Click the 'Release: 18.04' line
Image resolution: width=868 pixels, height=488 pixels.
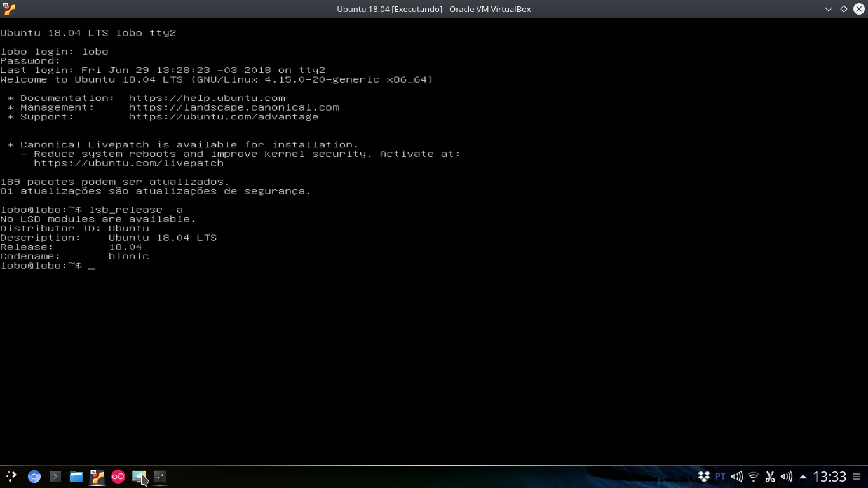point(71,247)
